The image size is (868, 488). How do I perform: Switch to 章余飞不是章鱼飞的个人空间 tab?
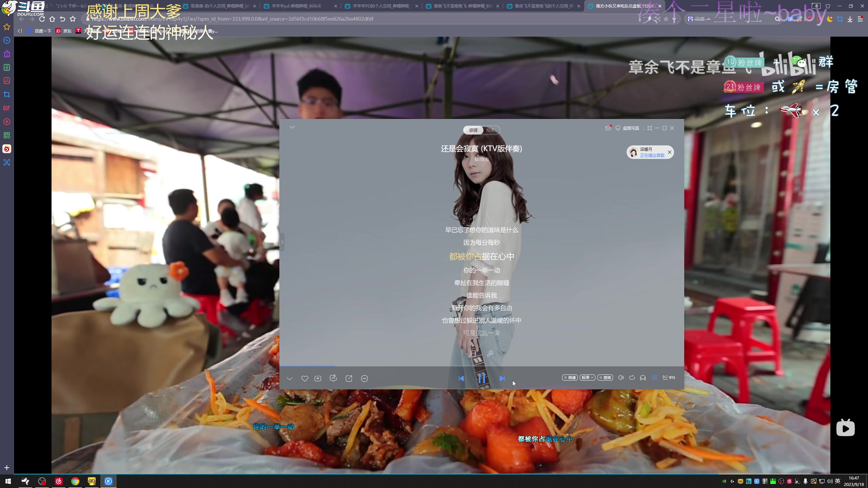pos(543,6)
